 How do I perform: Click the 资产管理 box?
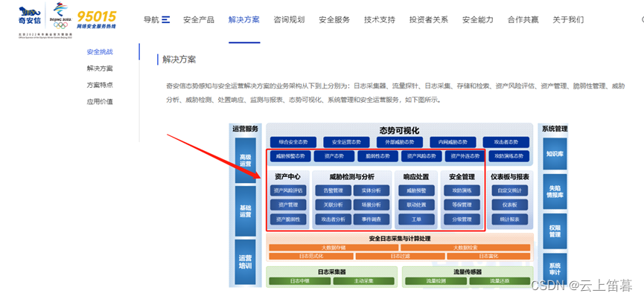tap(288, 205)
